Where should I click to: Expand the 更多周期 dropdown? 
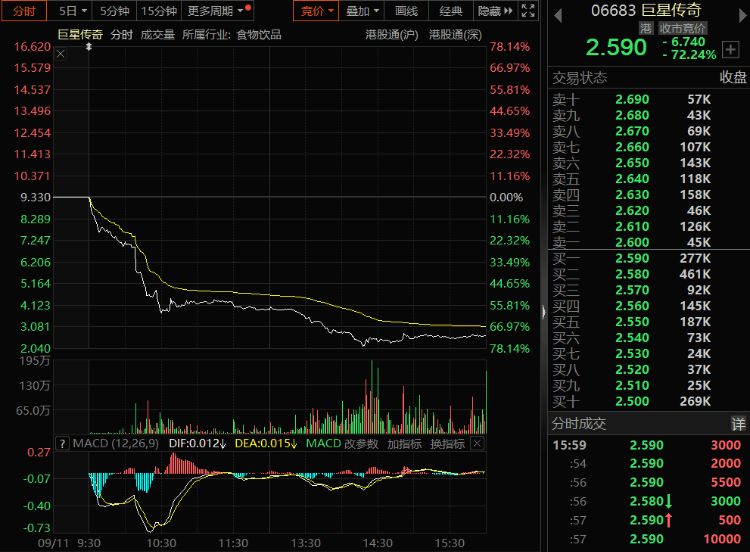pyautogui.click(x=217, y=11)
